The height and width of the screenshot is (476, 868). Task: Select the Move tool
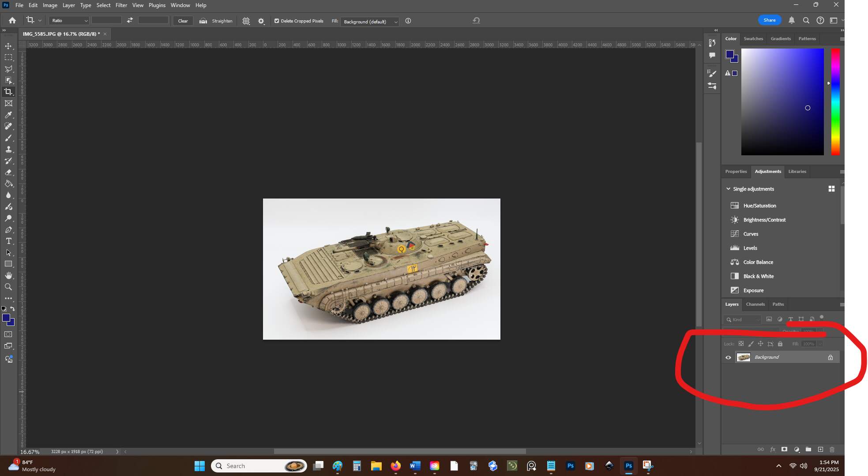pos(8,46)
